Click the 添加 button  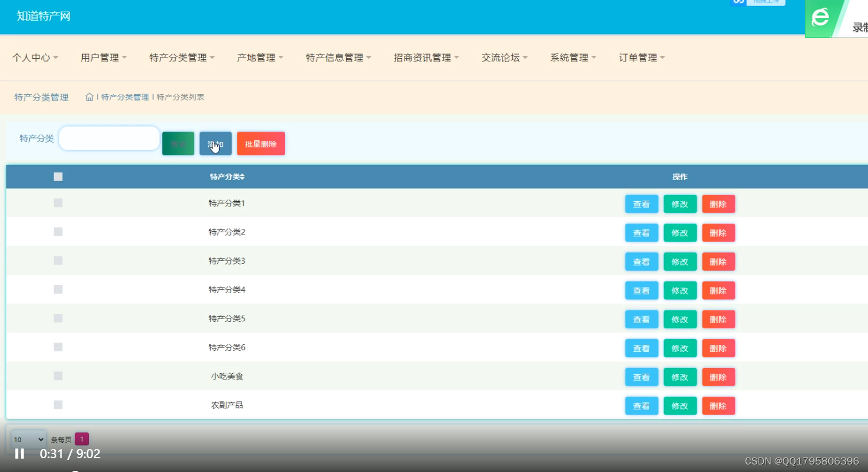click(x=216, y=144)
